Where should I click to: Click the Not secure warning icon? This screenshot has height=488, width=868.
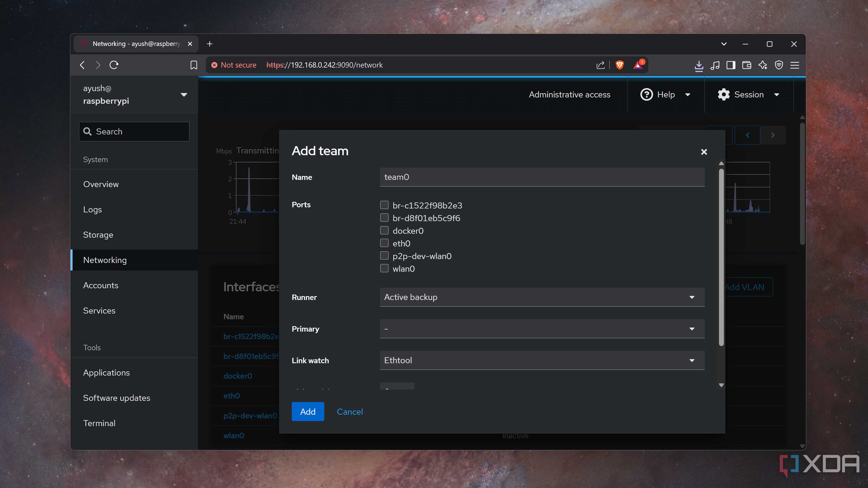pos(214,65)
